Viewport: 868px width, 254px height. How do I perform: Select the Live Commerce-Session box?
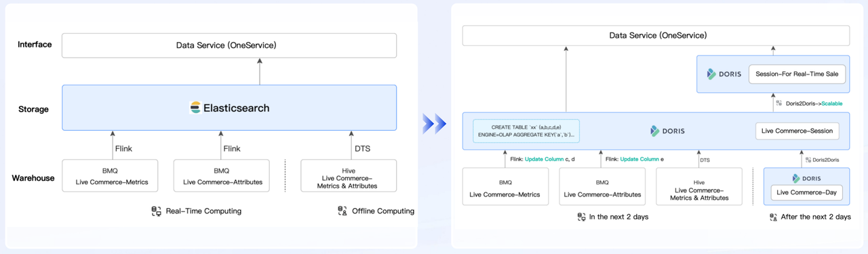pyautogui.click(x=797, y=131)
